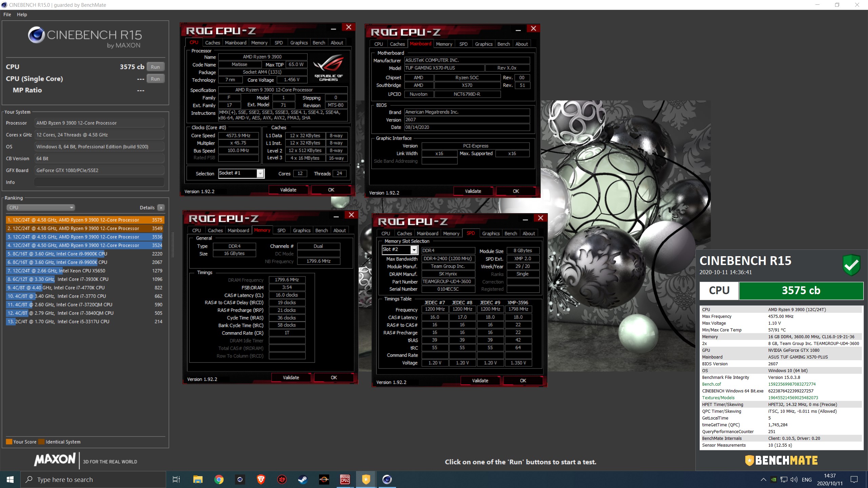Viewport: 868px width, 488px height.
Task: Click the green 3575 cb score bar
Action: pos(801,290)
